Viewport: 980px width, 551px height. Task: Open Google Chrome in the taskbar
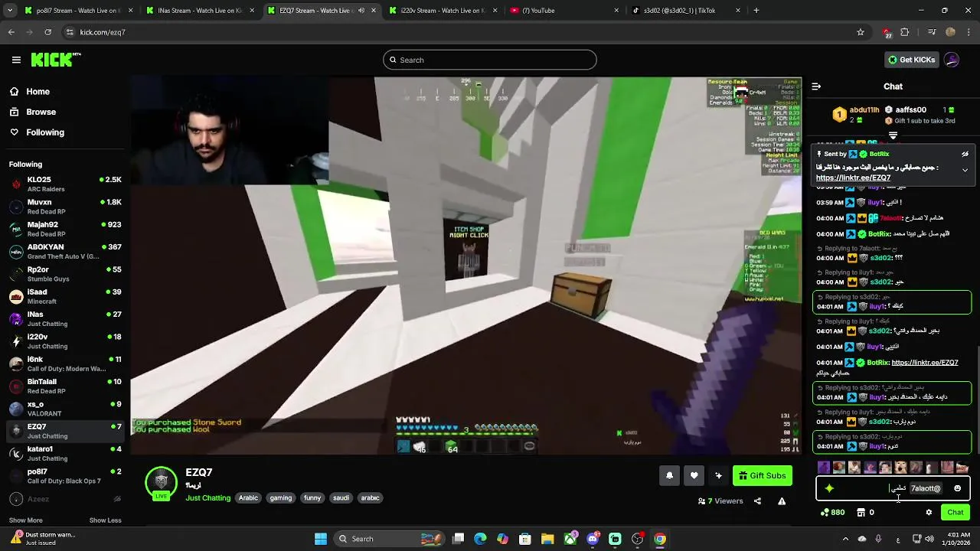[x=660, y=539]
